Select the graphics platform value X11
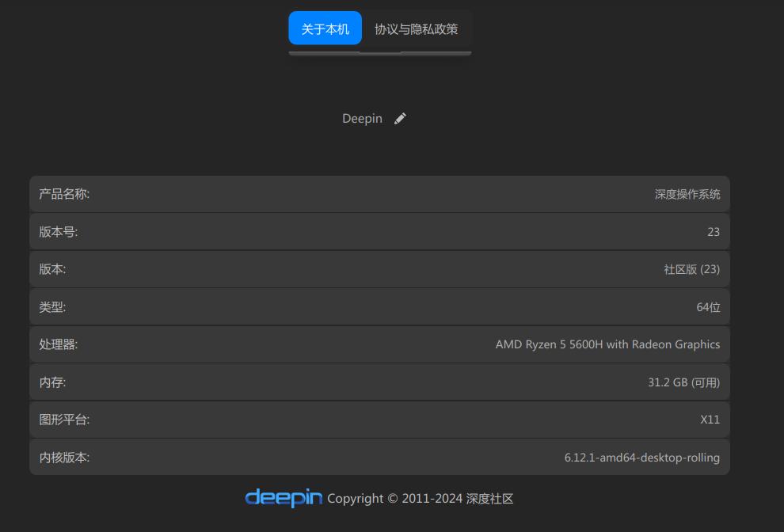Screen dimensions: 784x532 [710, 420]
